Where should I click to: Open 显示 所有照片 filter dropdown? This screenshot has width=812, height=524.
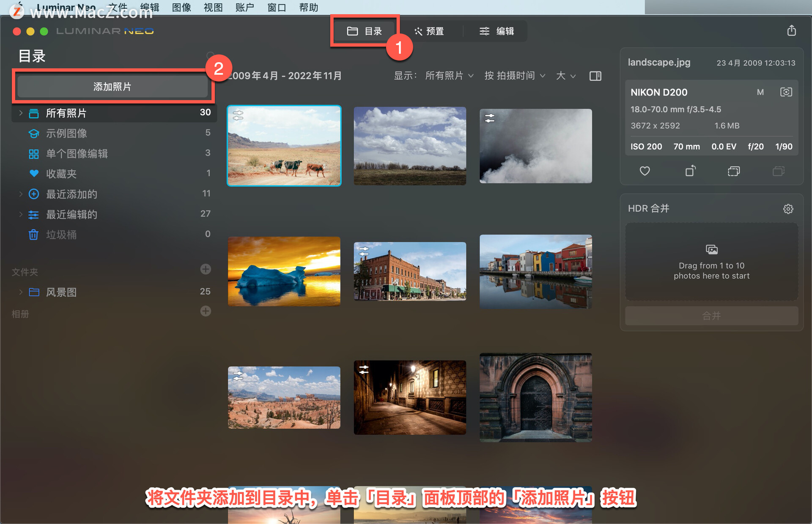449,76
